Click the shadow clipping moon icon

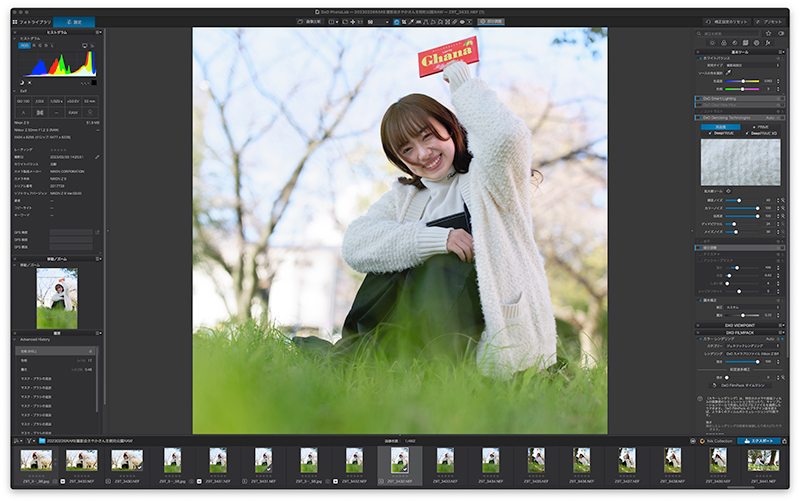(22, 83)
